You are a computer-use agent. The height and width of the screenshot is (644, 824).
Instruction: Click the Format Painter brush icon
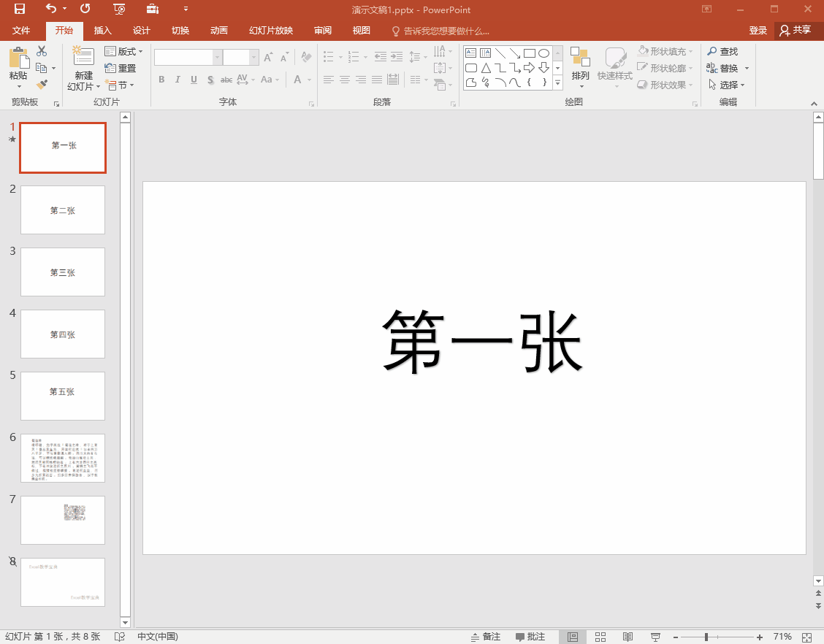pos(42,84)
